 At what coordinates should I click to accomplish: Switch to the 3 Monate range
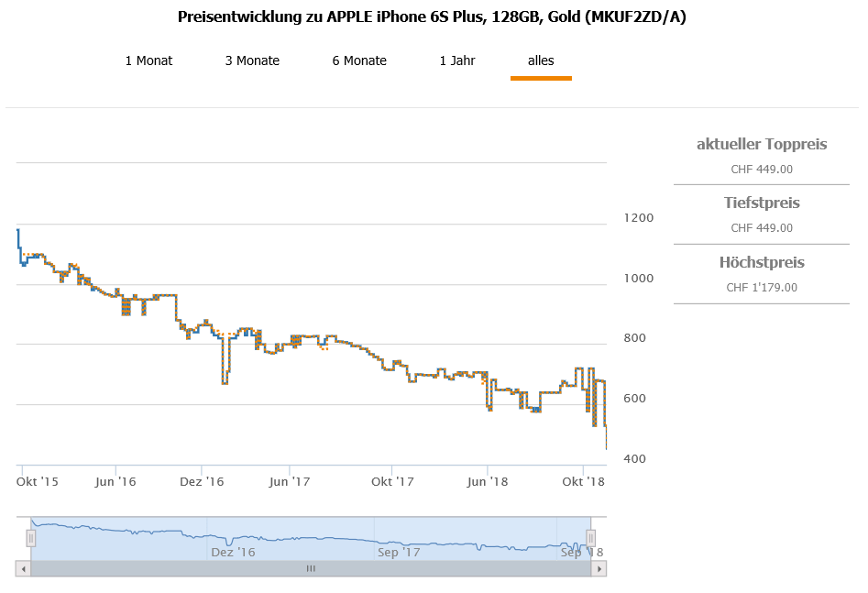(x=252, y=61)
